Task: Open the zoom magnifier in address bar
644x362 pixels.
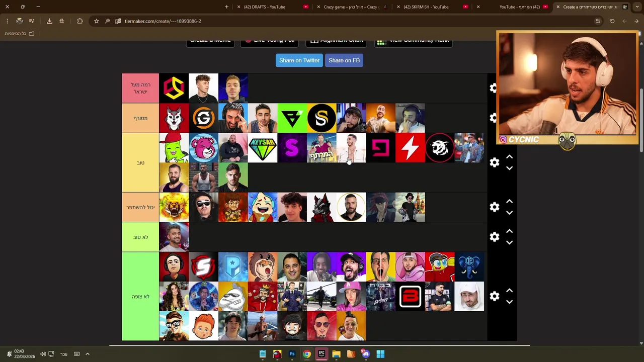Action: tap(107, 21)
